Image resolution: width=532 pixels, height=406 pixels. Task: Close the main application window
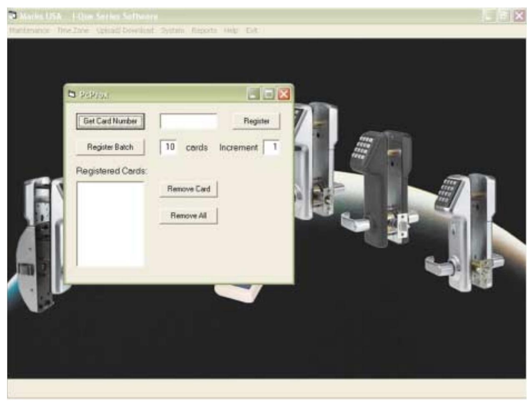pyautogui.click(x=519, y=16)
